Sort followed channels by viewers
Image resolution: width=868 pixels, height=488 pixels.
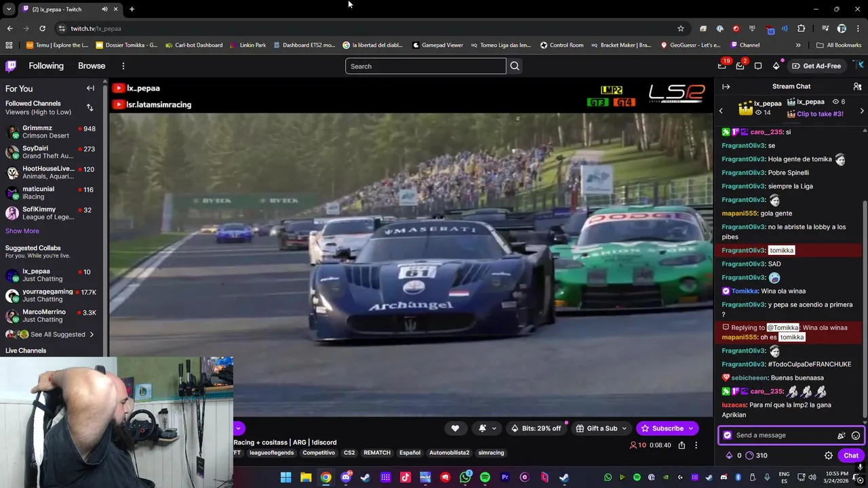click(x=90, y=108)
